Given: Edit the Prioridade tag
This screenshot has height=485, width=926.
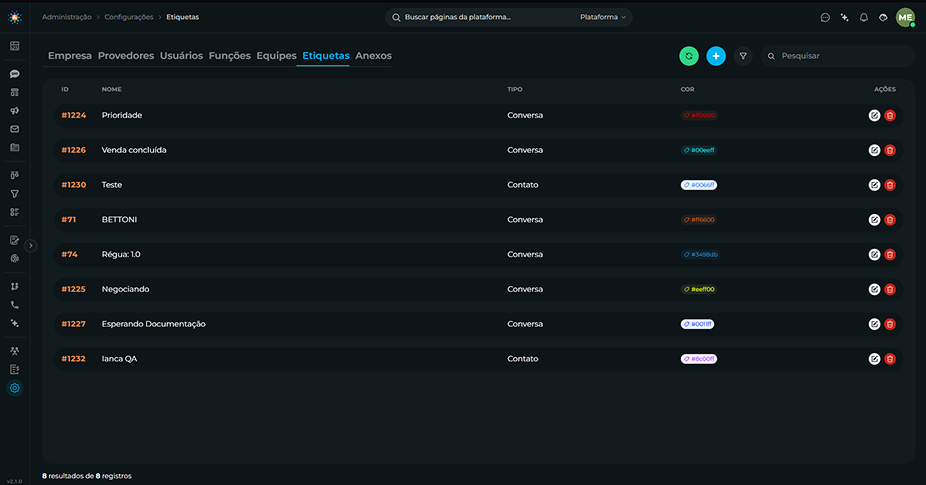Looking at the screenshot, I should [x=874, y=116].
